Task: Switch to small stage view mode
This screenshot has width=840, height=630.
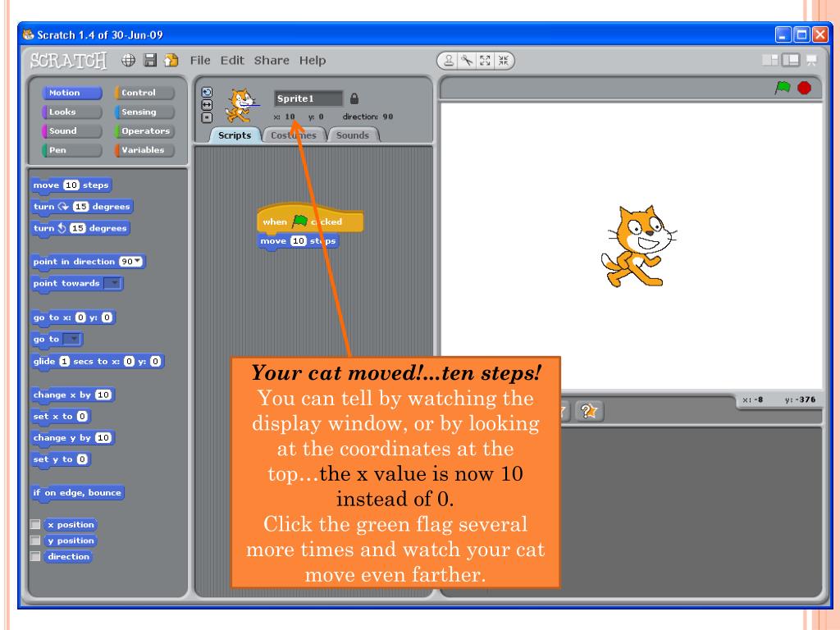Action: pyautogui.click(x=770, y=60)
